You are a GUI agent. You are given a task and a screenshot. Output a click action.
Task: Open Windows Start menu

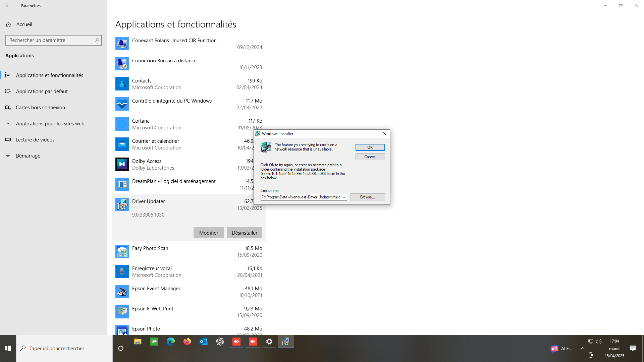click(8, 349)
